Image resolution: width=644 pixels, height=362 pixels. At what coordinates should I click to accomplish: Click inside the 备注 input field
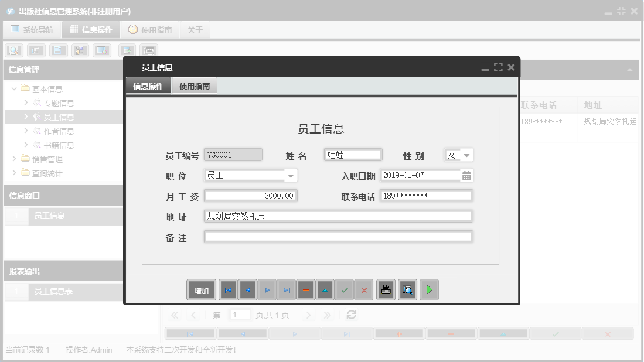(x=338, y=236)
